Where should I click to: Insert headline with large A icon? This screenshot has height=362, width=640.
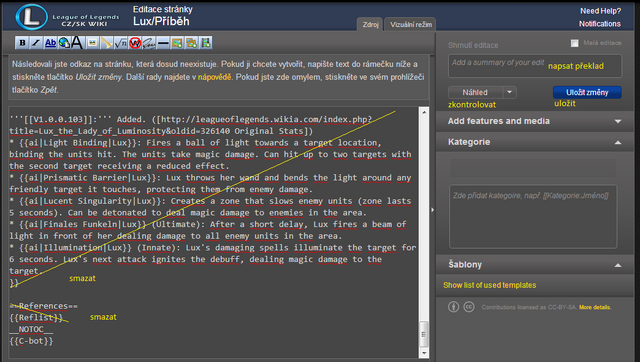pos(77,43)
